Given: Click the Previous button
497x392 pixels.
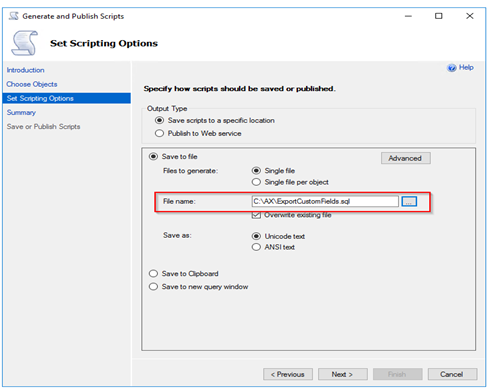Looking at the screenshot, I should [288, 374].
